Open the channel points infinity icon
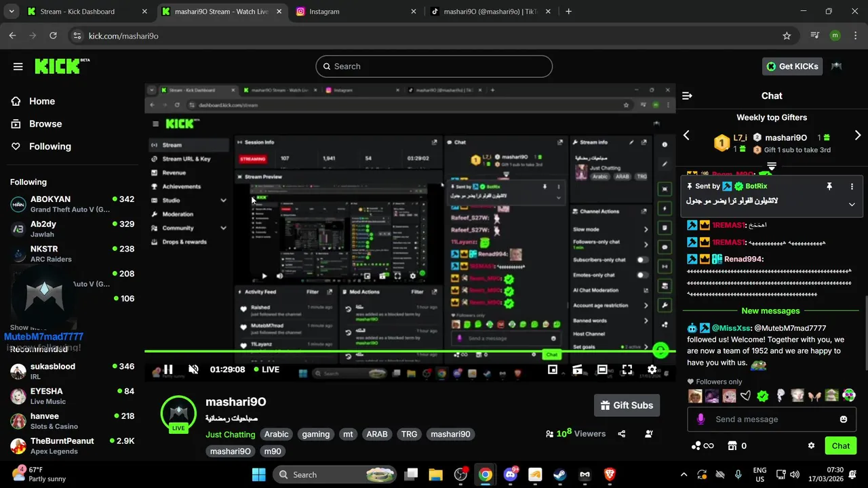 703,446
